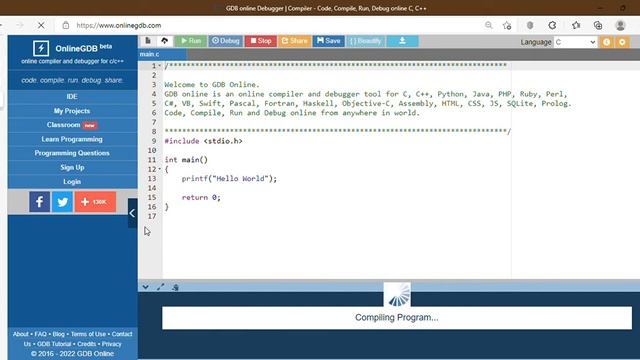Share on Twitter via Twitter icon

coord(62,202)
